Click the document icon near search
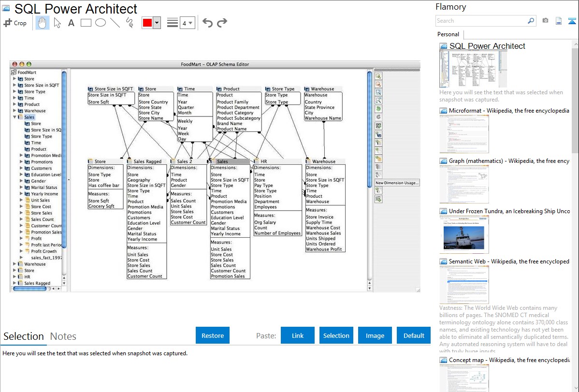The image size is (579, 392). click(559, 21)
